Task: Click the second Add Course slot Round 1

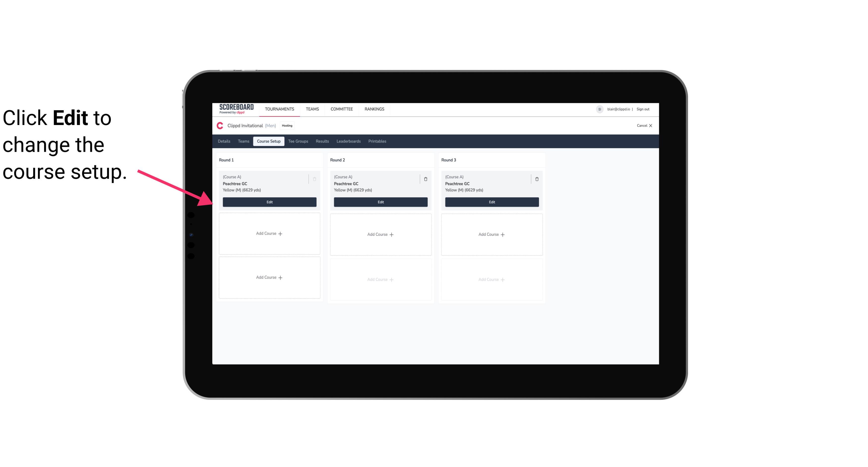Action: (x=269, y=277)
